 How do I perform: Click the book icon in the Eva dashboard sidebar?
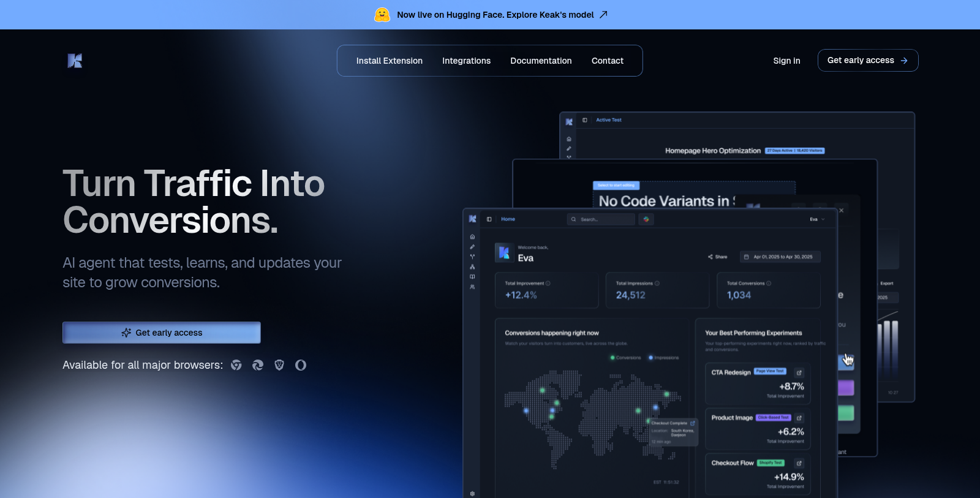pos(472,276)
